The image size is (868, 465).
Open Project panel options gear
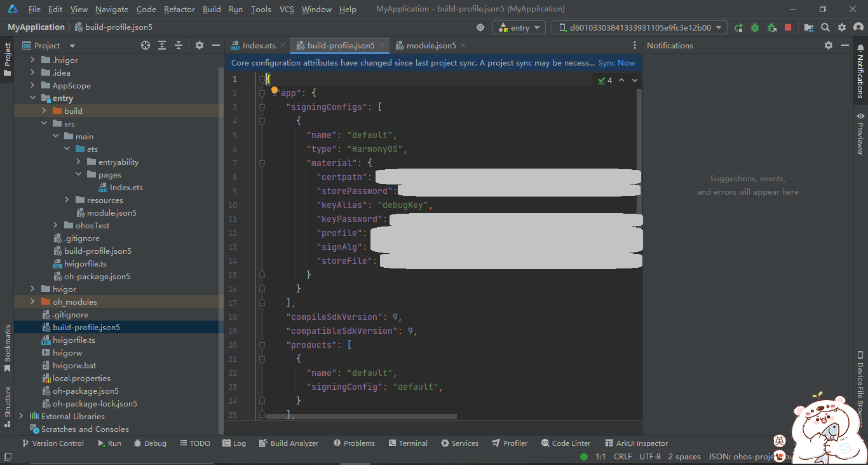pos(199,45)
